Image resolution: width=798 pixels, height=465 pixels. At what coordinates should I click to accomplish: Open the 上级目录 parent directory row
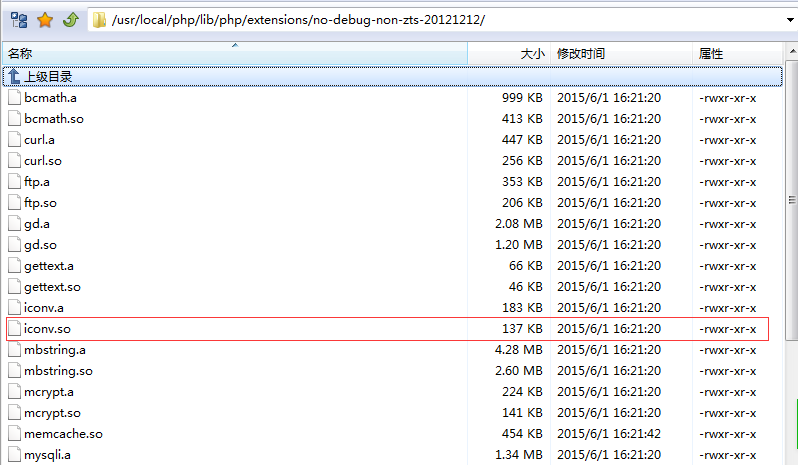click(x=392, y=76)
